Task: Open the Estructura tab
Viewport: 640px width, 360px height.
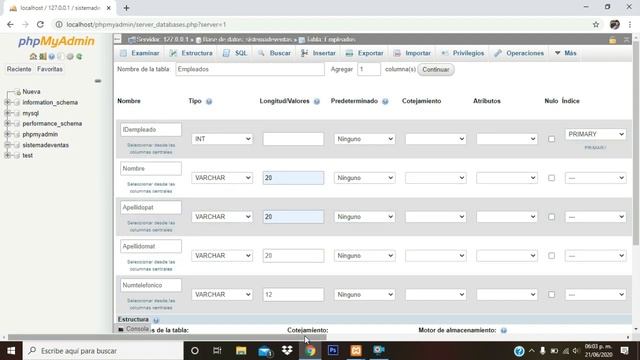Action: tap(191, 53)
